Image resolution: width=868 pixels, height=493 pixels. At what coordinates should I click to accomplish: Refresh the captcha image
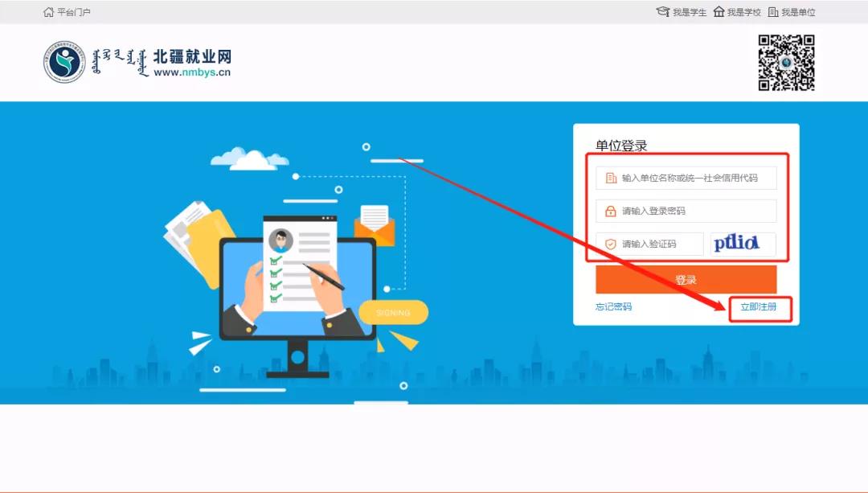[x=743, y=244]
